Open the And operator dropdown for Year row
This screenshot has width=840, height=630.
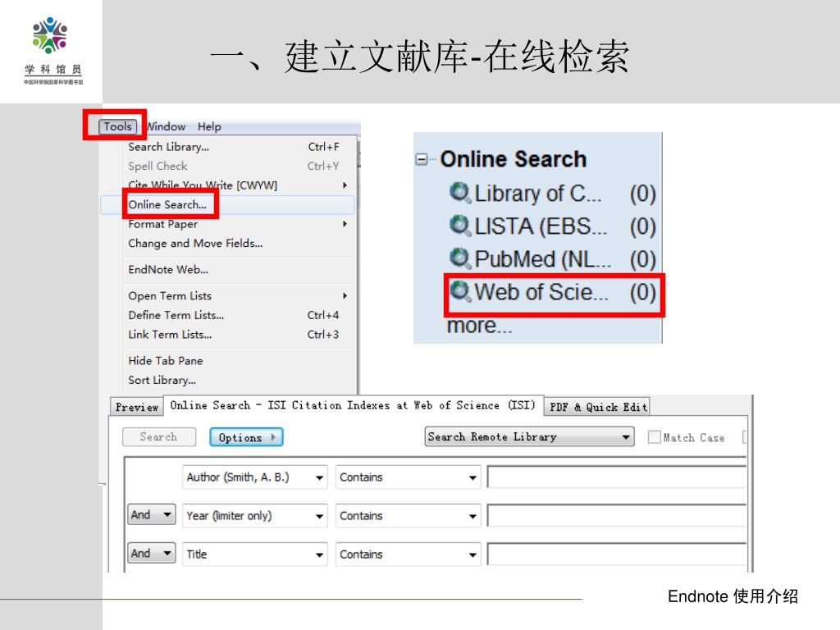tap(152, 515)
